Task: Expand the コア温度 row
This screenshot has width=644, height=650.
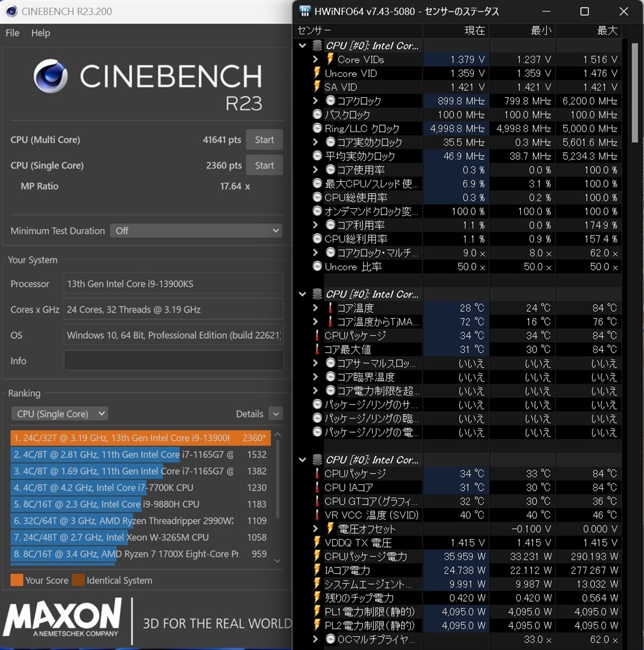Action: click(316, 308)
